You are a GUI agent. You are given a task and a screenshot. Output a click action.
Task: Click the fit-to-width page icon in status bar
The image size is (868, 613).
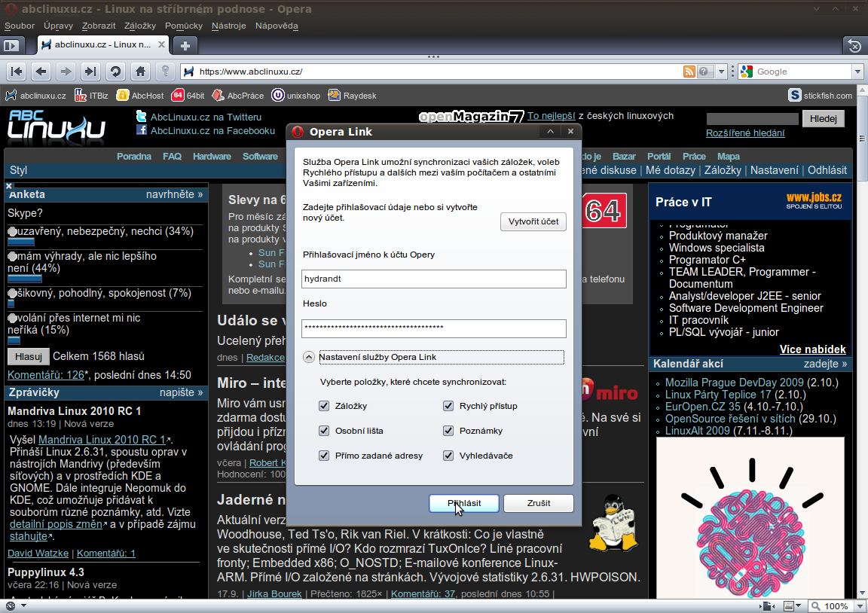[767, 605]
